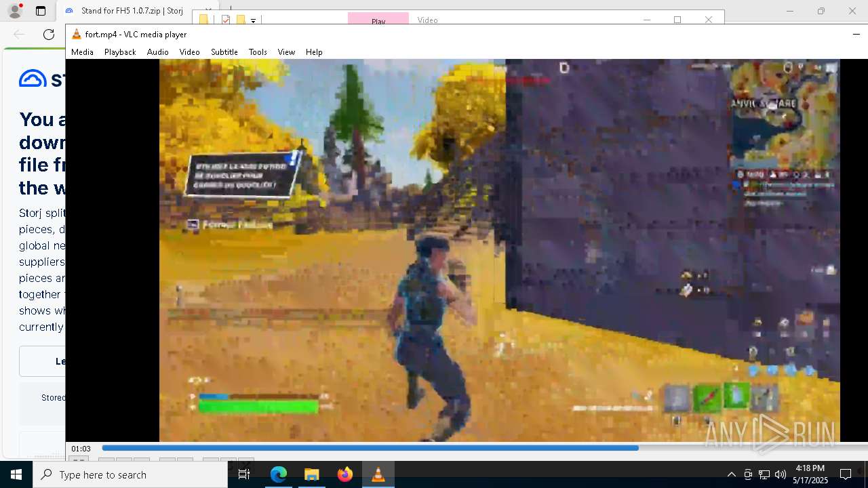This screenshot has height=488, width=868.
Task: Open the Video menu in VLC
Action: coord(189,52)
